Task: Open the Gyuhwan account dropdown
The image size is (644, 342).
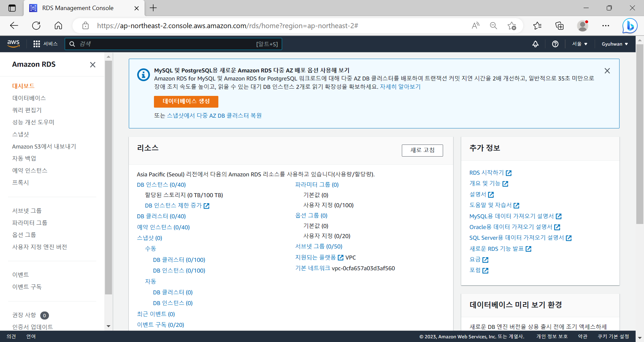Action: (x=614, y=44)
